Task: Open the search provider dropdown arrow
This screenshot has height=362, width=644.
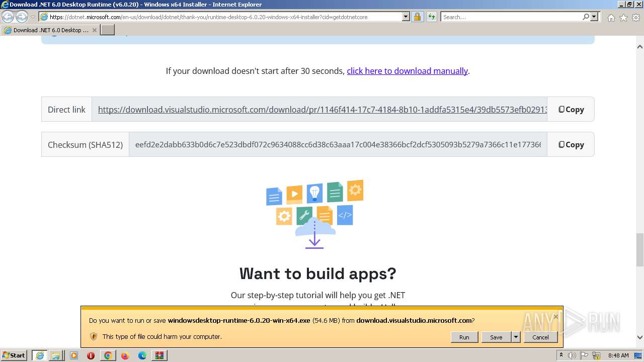Action: point(594,17)
